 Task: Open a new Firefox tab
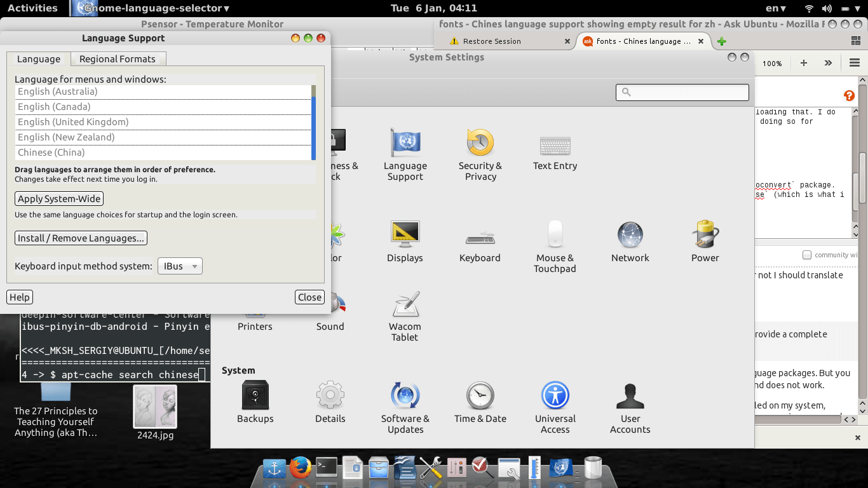721,41
